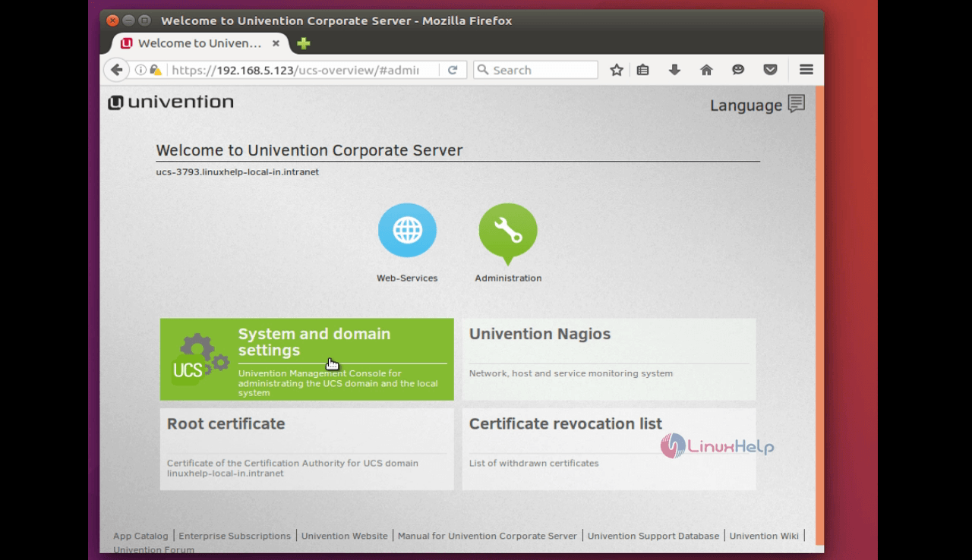Viewport: 972px width, 560px height.
Task: Open the Firefox hamburger menu
Action: tap(806, 70)
